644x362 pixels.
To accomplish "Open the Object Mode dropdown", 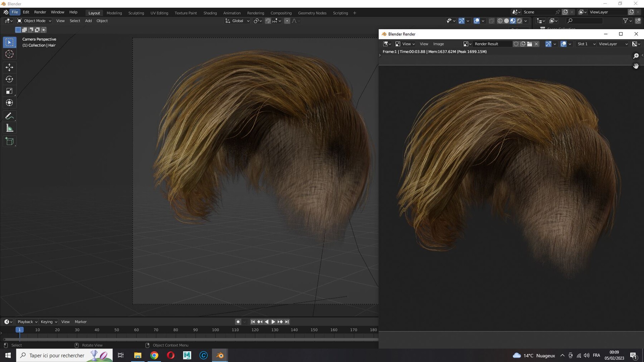I will pyautogui.click(x=34, y=21).
